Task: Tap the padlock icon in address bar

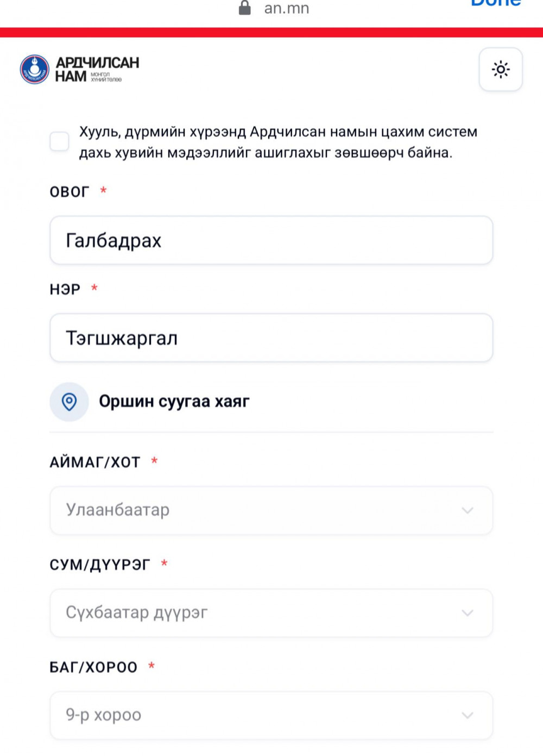Action: [x=245, y=8]
